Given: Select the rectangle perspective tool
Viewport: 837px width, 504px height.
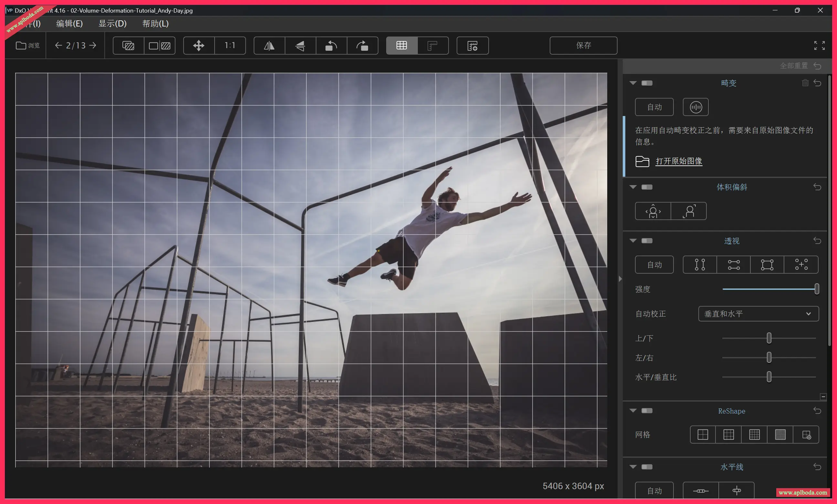Looking at the screenshot, I should (x=767, y=265).
